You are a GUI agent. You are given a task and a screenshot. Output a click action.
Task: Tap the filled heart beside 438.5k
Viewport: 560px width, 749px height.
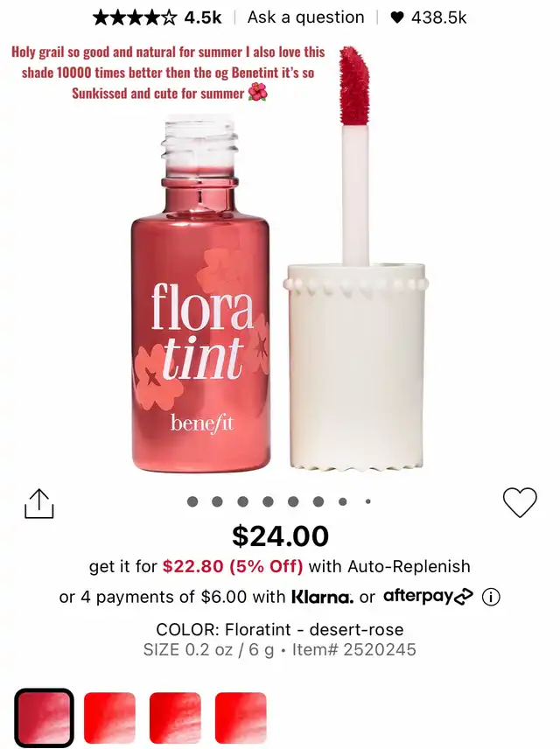point(397,17)
